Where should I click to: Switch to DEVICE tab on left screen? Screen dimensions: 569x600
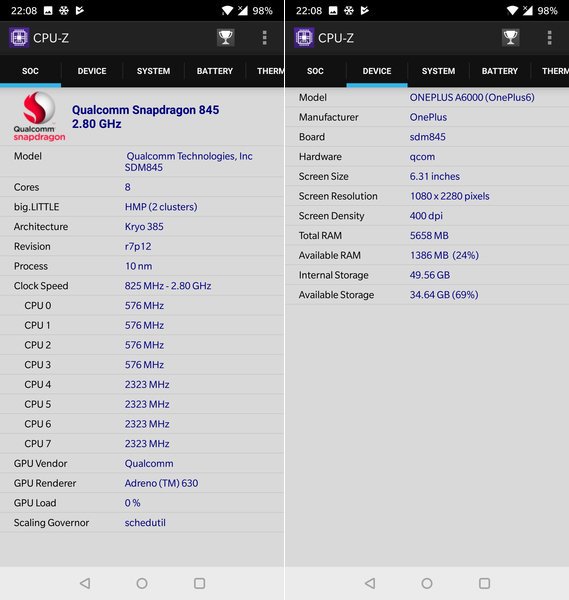[x=92, y=71]
